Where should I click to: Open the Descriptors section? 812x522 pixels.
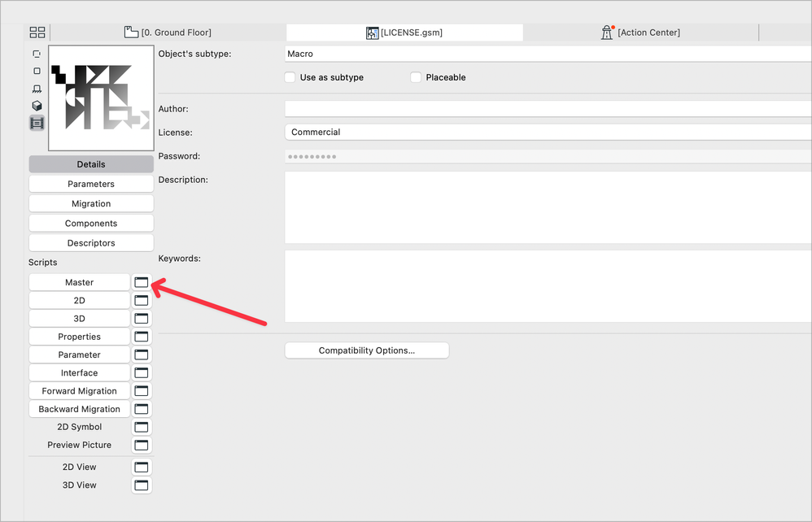coord(91,243)
